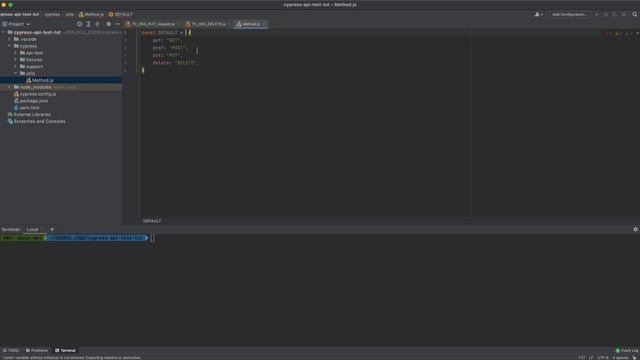This screenshot has height=360, width=640.
Task: Open the Problems tool window tab
Action: 37,350
